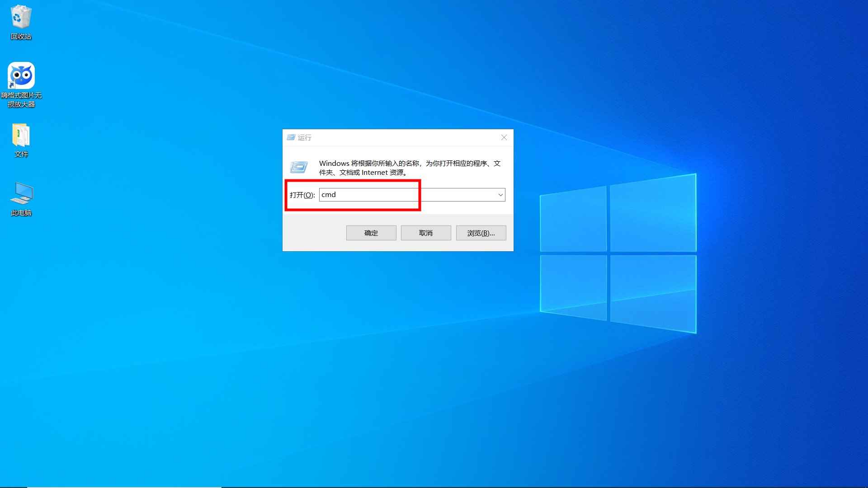Launch 嗨格式图片无损放大器 owl shortcut icon

point(21,75)
